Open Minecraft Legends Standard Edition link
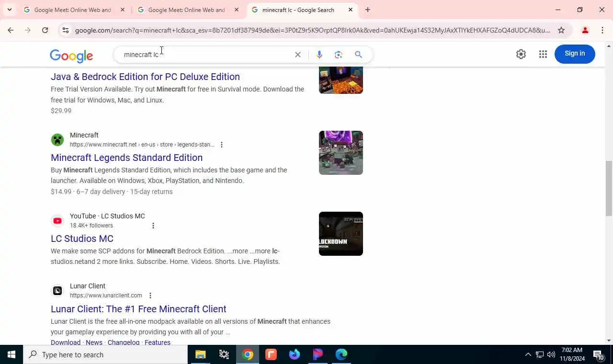 [126, 158]
